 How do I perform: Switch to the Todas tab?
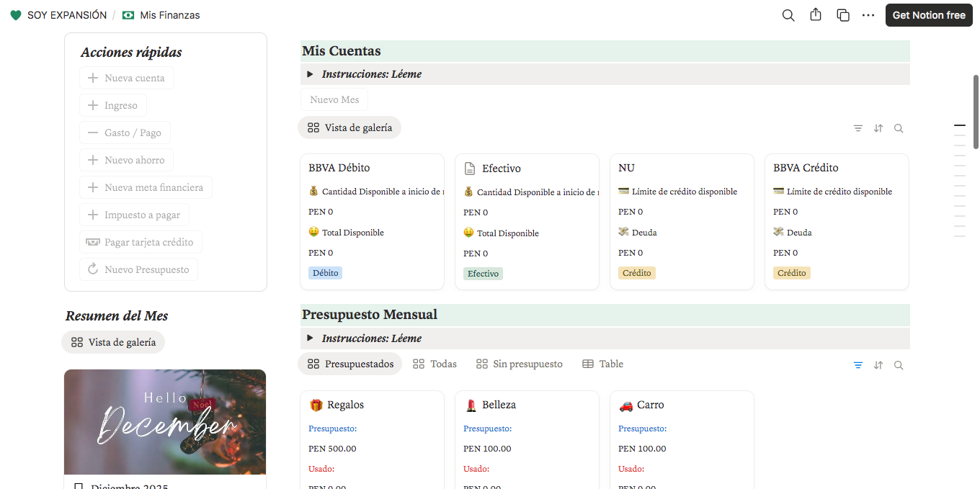435,364
